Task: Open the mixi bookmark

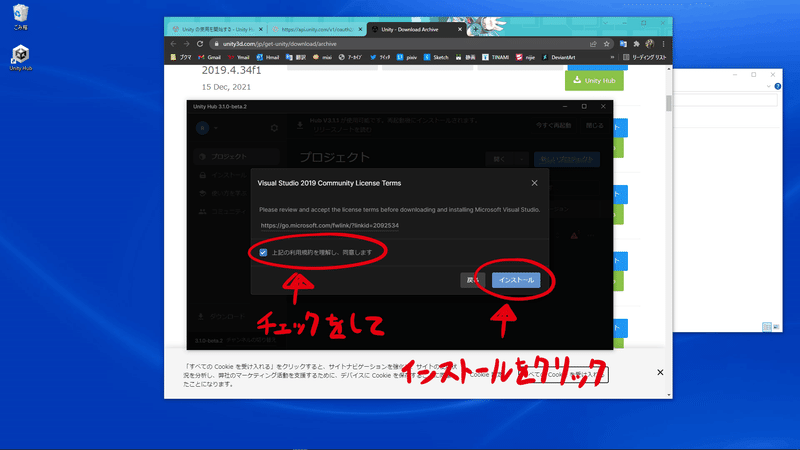Action: click(322, 57)
